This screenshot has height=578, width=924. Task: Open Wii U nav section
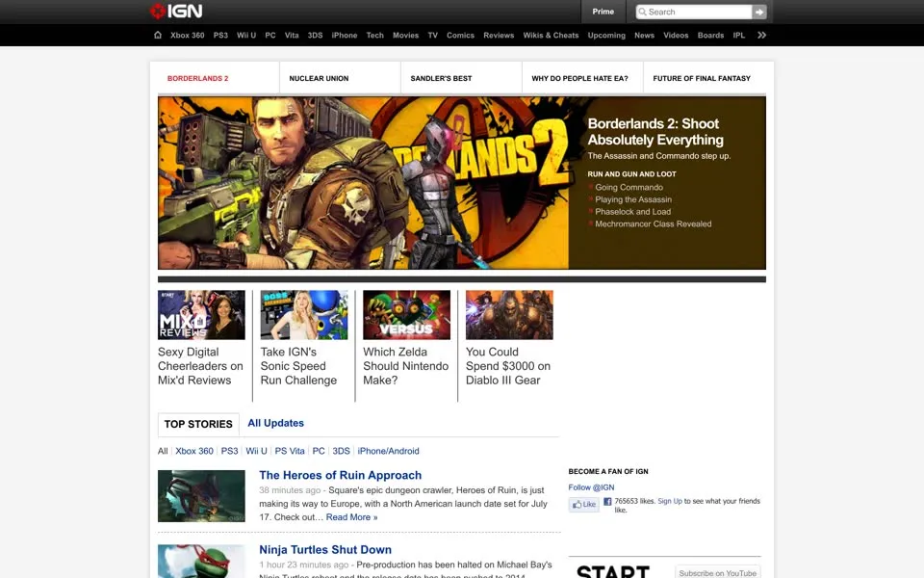click(246, 36)
